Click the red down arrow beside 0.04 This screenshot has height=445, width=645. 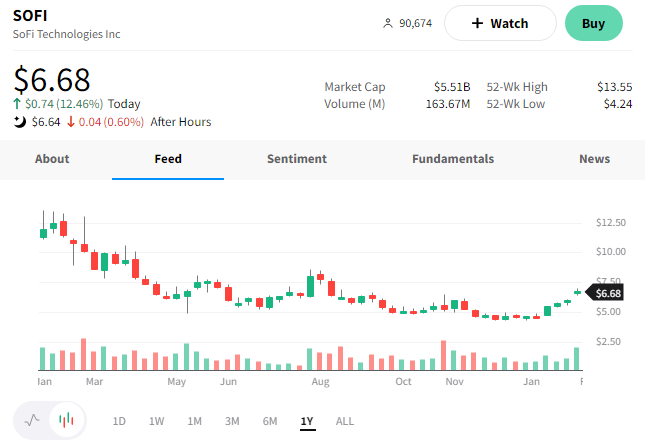point(71,122)
